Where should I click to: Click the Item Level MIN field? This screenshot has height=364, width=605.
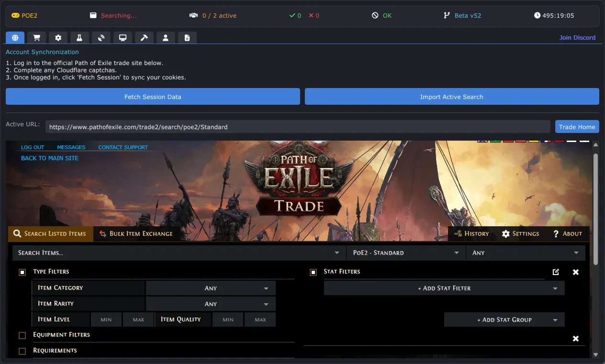106,320
